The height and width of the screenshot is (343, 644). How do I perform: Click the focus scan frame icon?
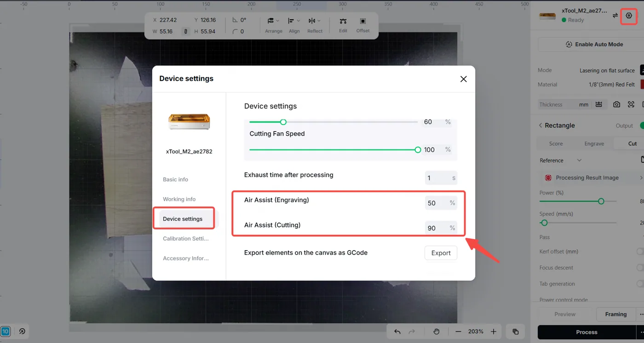[x=631, y=104]
